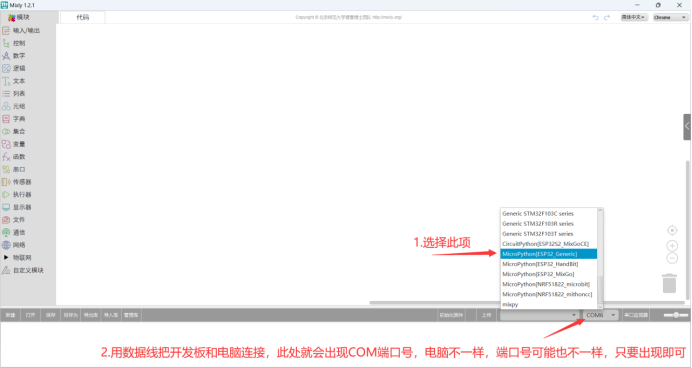
Task: Click the 打开 button
Action: 30,315
